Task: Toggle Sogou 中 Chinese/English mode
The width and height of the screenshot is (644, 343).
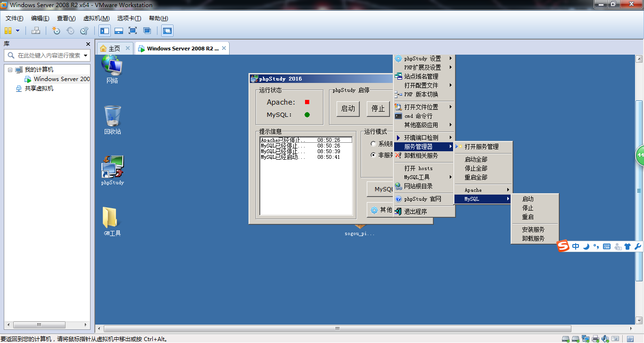Action: tap(576, 246)
